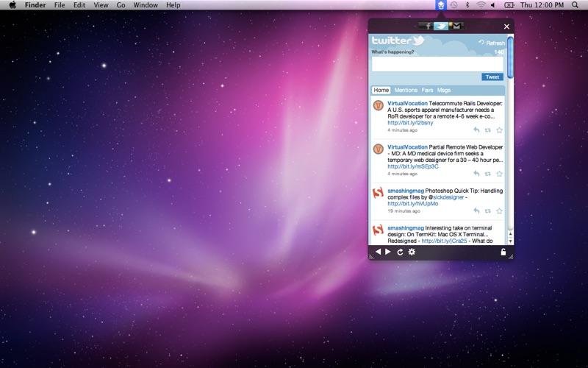Click the Refresh link in Twitter header
This screenshot has height=368, width=588.
tap(492, 43)
